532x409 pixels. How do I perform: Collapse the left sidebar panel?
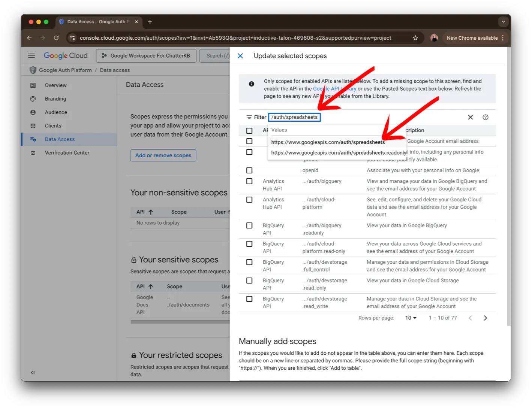tap(33, 373)
